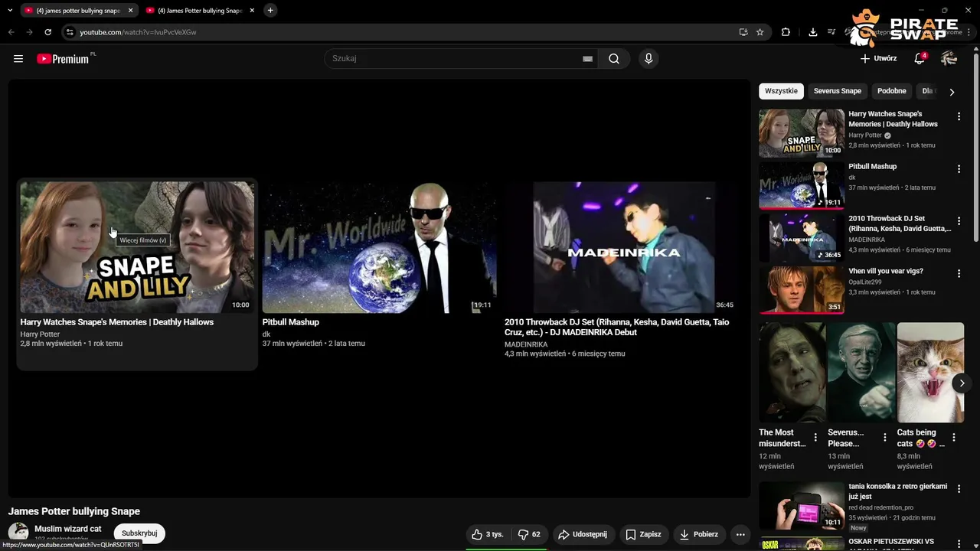Show more filter chips with right arrow

(952, 92)
